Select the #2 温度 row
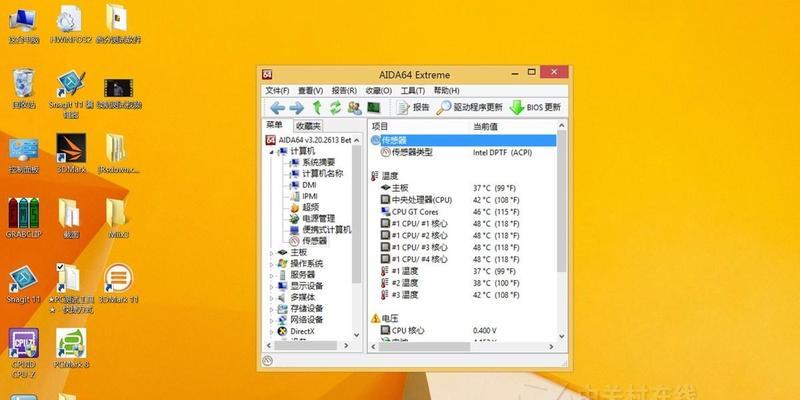This screenshot has width=800, height=400. (x=463, y=283)
